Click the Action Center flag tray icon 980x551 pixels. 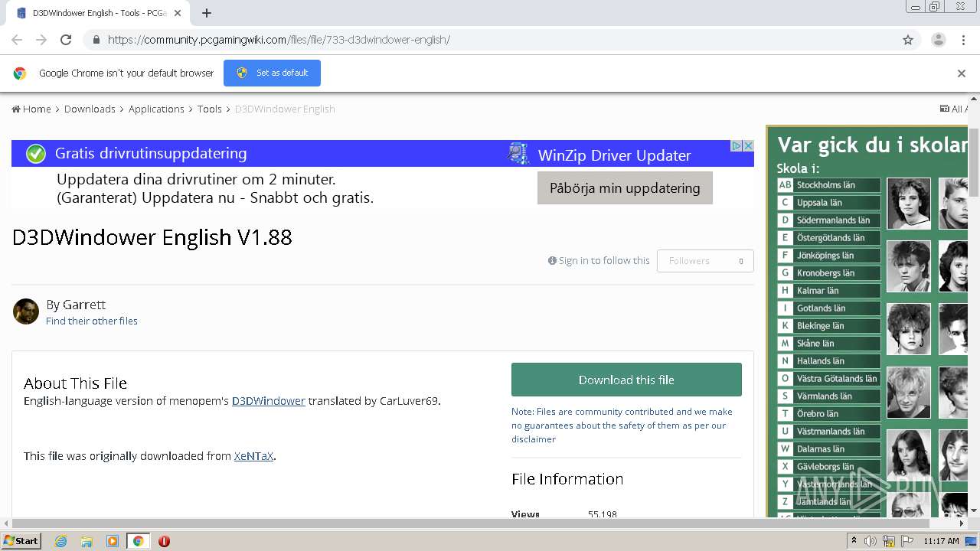[x=907, y=541]
